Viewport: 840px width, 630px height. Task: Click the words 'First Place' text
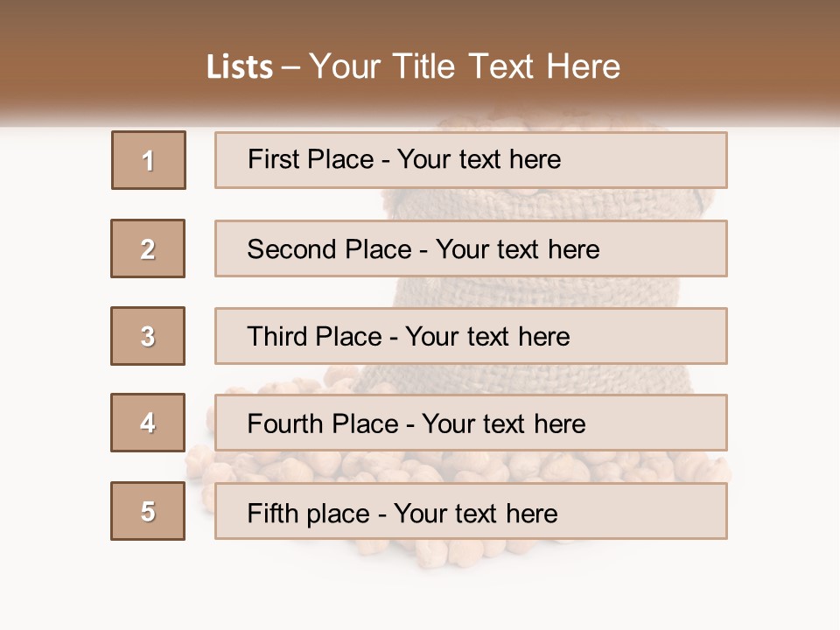(x=311, y=159)
